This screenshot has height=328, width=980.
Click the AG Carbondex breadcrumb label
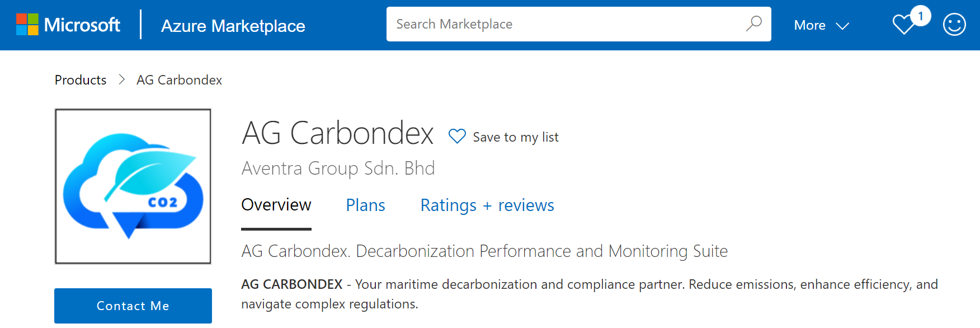[179, 80]
